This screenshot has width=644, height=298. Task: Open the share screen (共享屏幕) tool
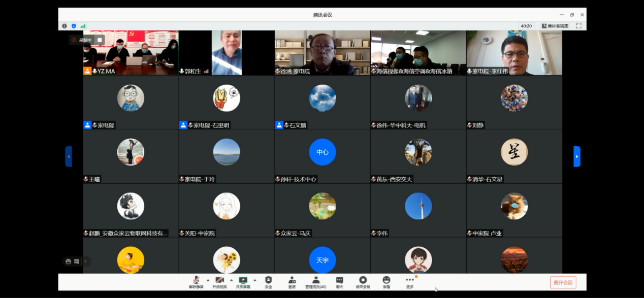[243, 282]
